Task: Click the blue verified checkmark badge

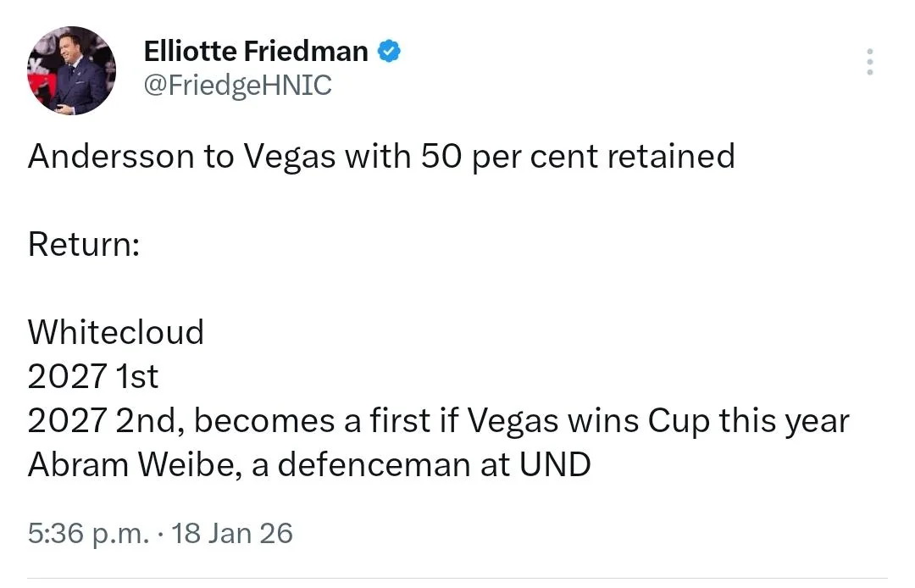Action: (388, 52)
